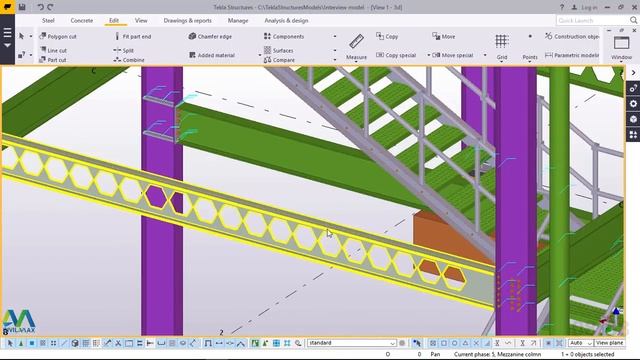The height and width of the screenshot is (360, 640).
Task: Click the Grid tool
Action: point(502,47)
